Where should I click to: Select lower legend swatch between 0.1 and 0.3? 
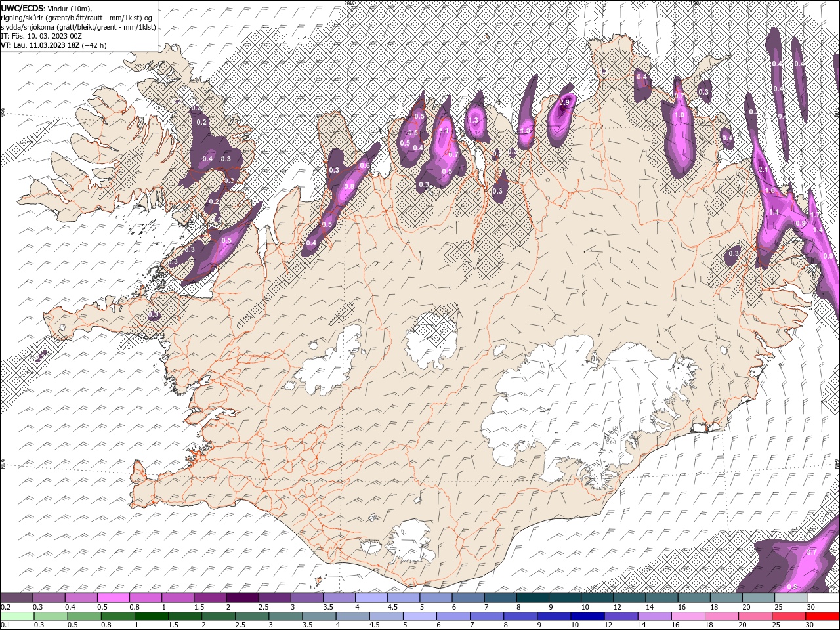pos(17,616)
